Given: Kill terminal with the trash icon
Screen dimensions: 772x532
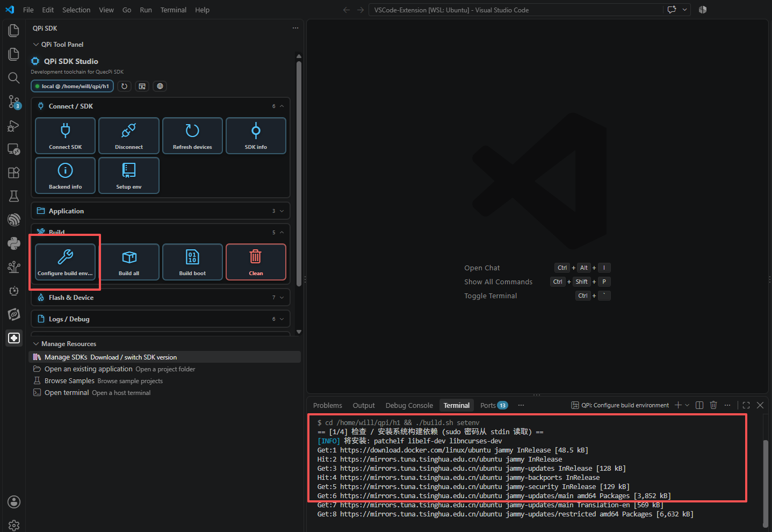Looking at the screenshot, I should [713, 405].
